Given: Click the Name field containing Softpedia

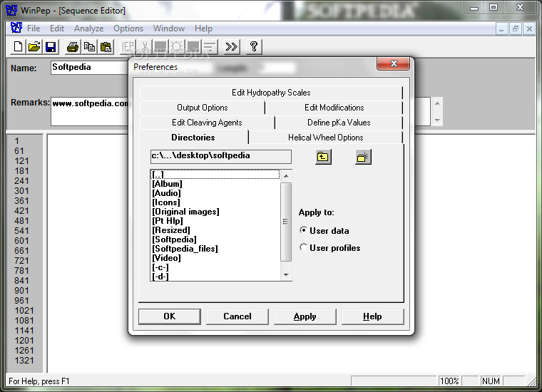Looking at the screenshot, I should (x=90, y=67).
